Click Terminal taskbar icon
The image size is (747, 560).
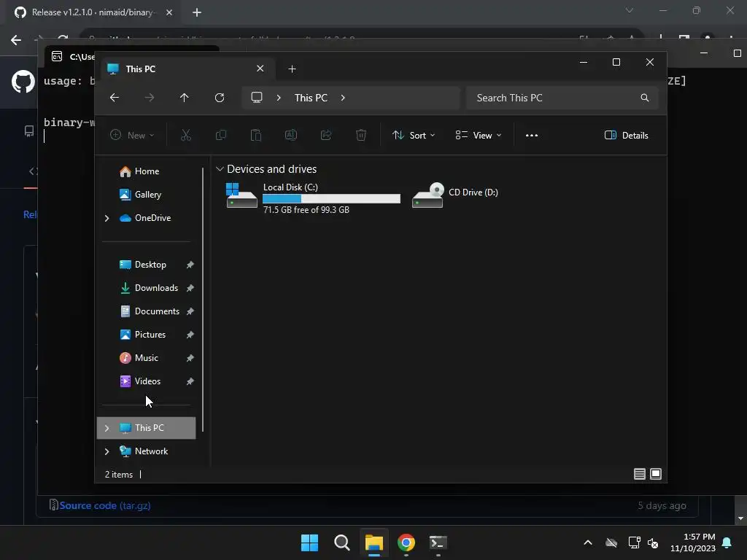pyautogui.click(x=438, y=542)
